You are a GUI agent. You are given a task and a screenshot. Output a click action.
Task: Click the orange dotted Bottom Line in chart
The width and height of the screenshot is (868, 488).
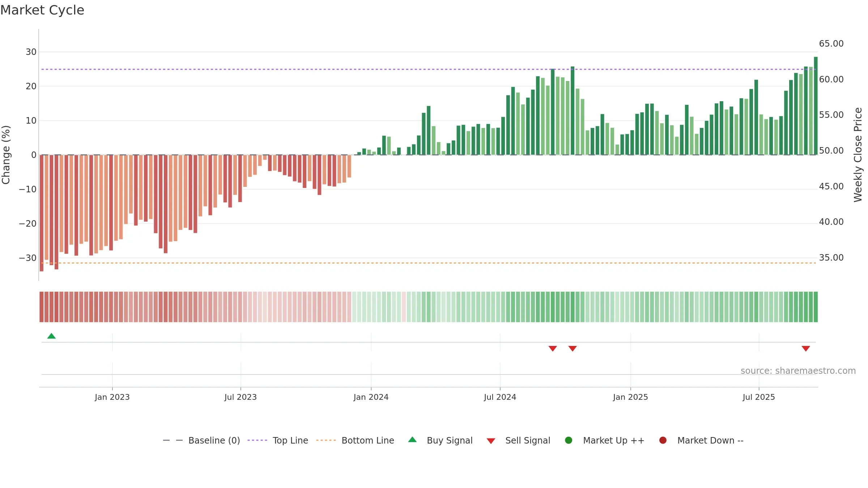click(x=429, y=263)
